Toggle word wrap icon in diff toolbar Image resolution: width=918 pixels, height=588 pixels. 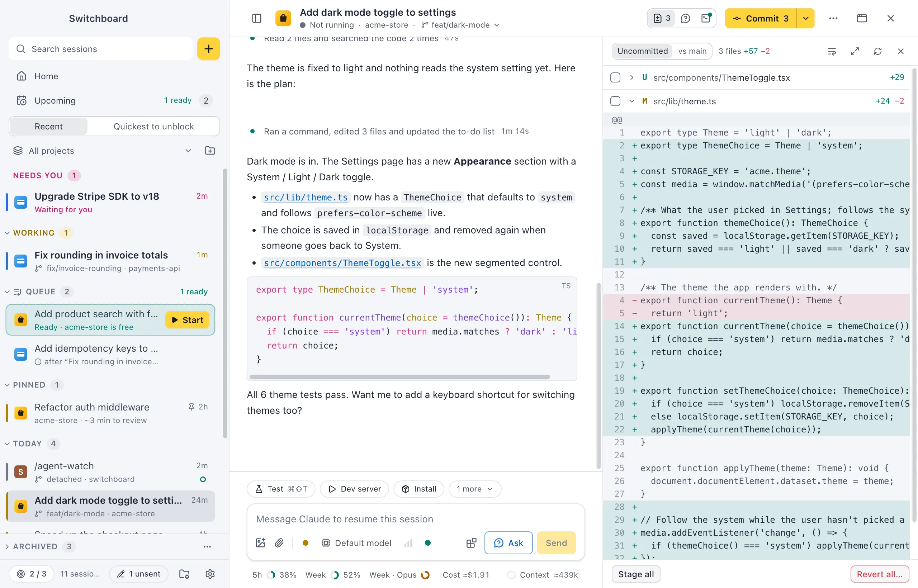point(832,51)
